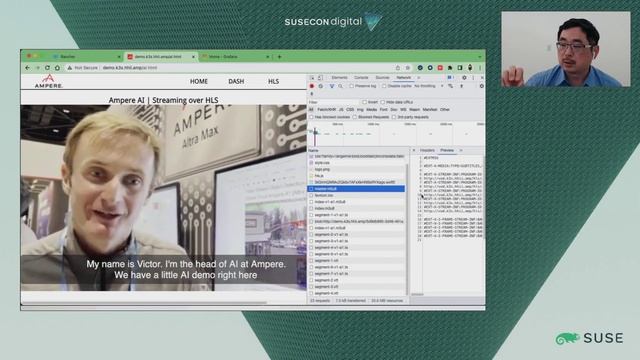Check the 3rd-party requests checkbox
The height and width of the screenshot is (360, 640).
tap(394, 117)
